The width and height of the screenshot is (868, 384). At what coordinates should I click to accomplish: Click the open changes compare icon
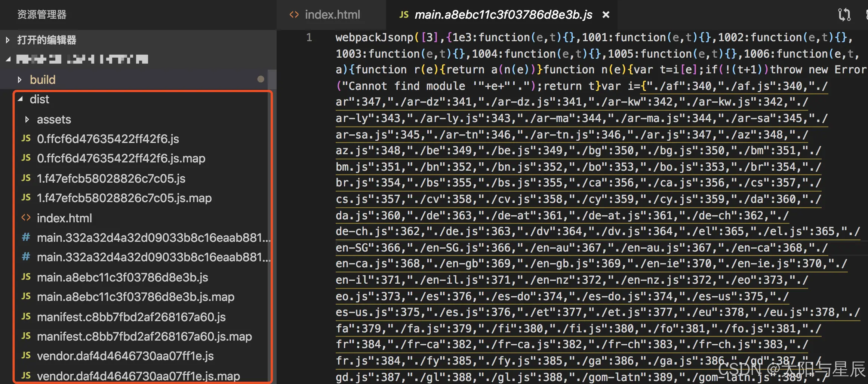pyautogui.click(x=844, y=15)
